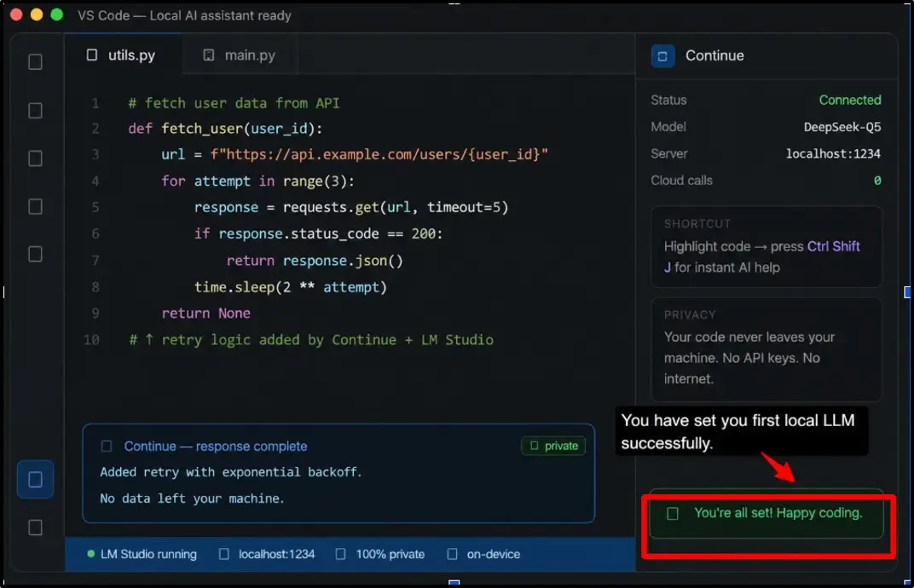
Task: Click 'Continue — response complete' heading
Action: pos(216,447)
